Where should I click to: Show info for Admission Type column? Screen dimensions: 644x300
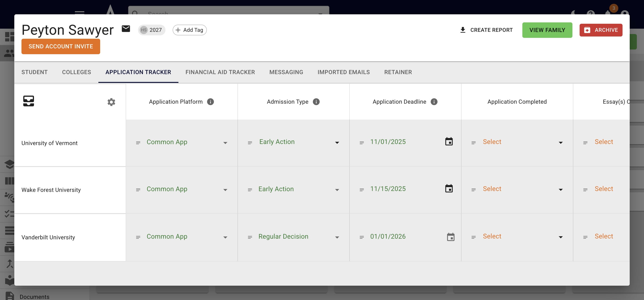coord(316,102)
